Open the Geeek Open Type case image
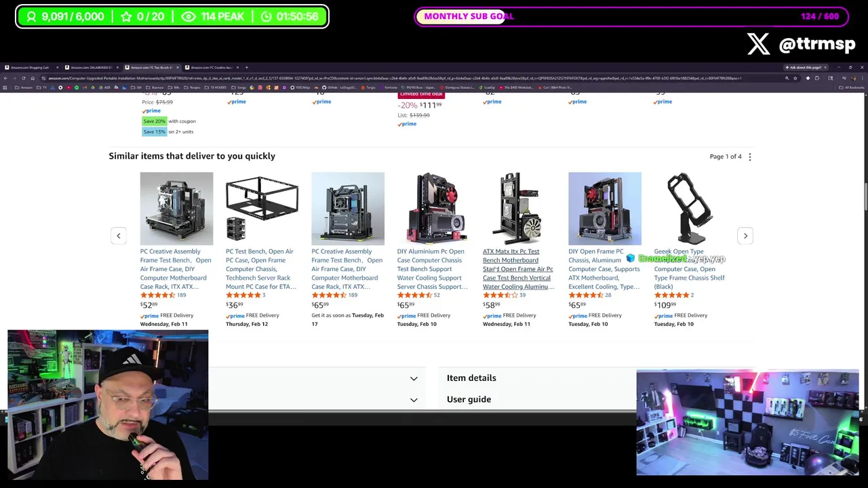Screen dimensions: 868x488 pyautogui.click(x=690, y=209)
